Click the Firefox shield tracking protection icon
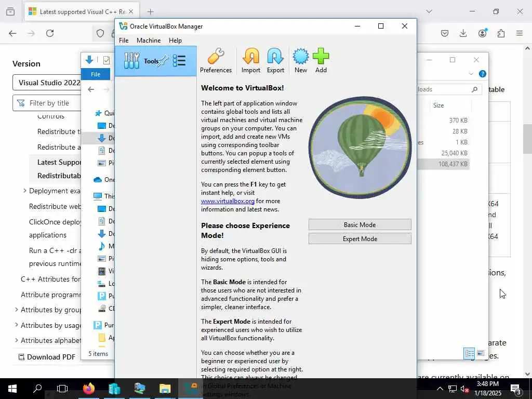Viewport: 532px width, 399px height. click(100, 33)
